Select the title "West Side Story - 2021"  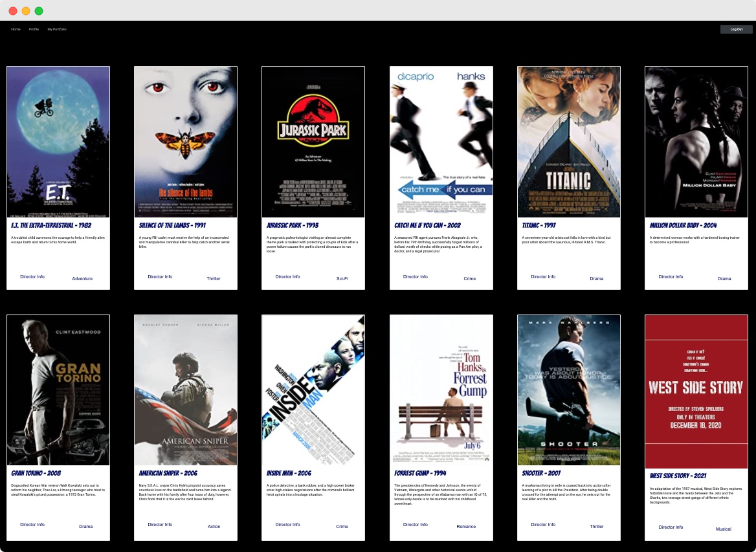pyautogui.click(x=678, y=476)
